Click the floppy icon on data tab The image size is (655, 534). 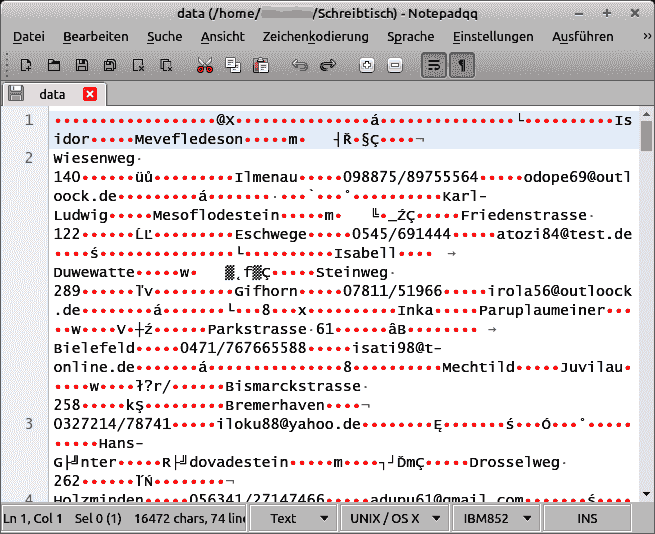coord(16,94)
